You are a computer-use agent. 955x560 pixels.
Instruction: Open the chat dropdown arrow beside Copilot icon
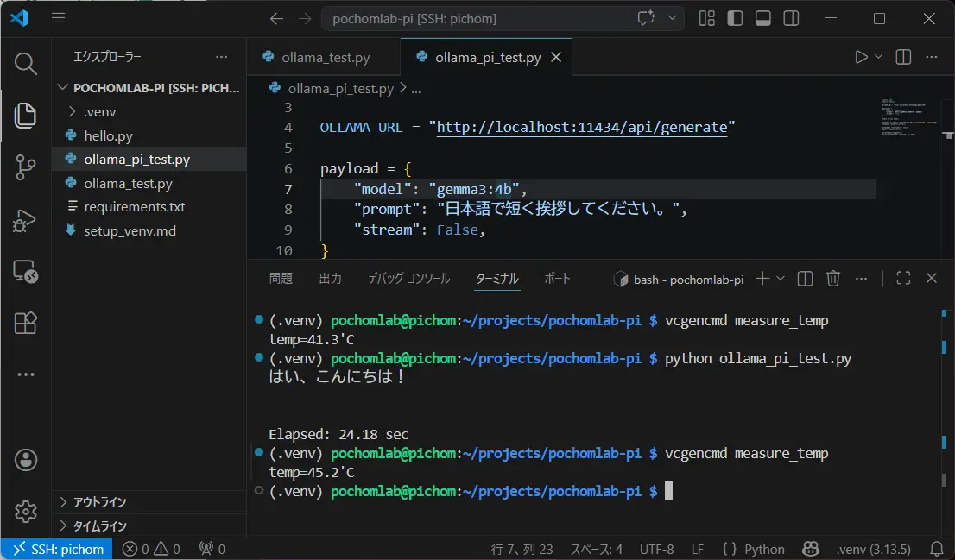(x=672, y=18)
